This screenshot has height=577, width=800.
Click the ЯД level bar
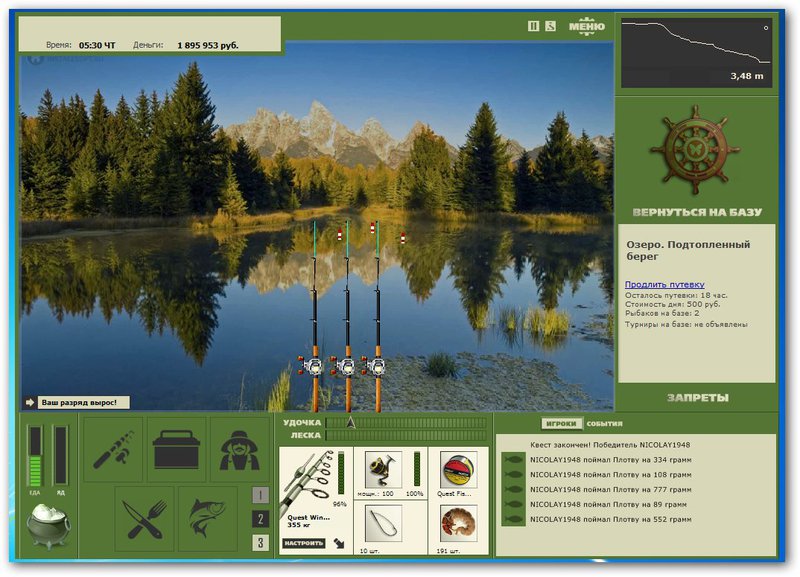pyautogui.click(x=60, y=456)
